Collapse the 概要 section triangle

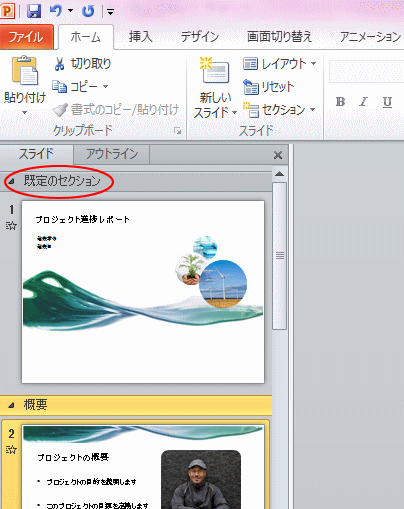coord(11,406)
